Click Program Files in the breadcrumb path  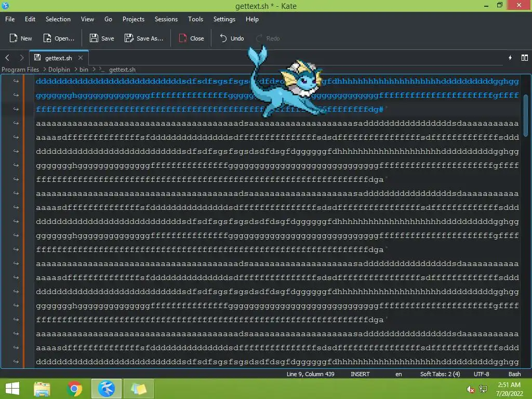coord(20,70)
